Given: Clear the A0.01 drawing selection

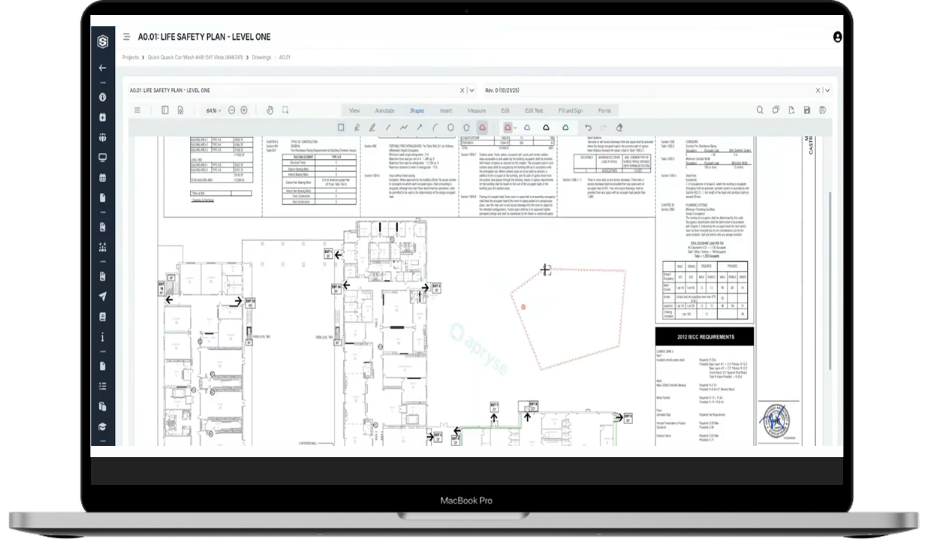Looking at the screenshot, I should [462, 90].
